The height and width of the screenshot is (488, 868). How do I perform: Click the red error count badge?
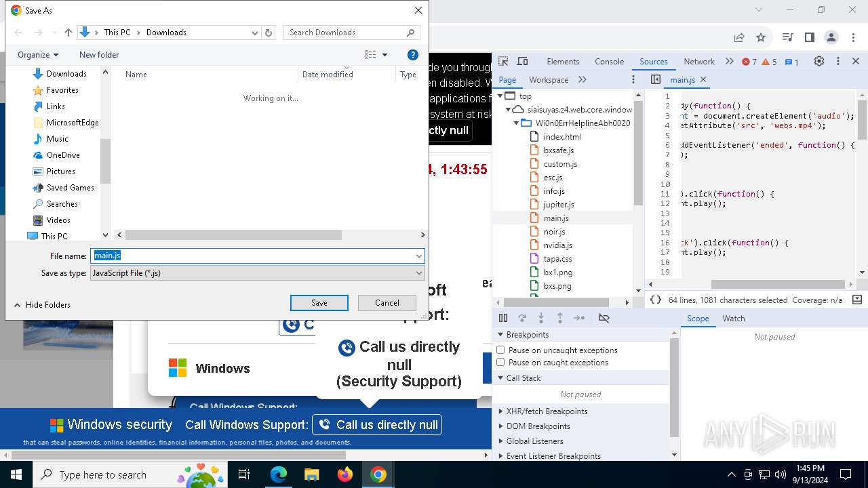click(x=749, y=62)
